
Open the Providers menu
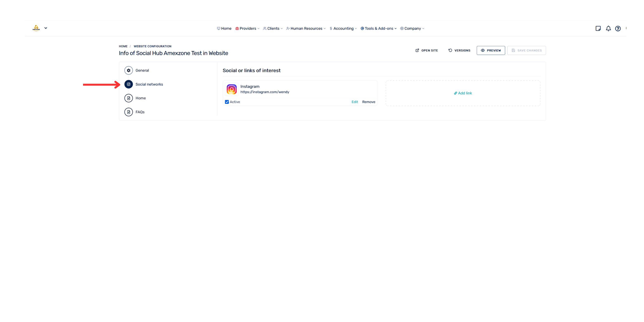coord(247,28)
